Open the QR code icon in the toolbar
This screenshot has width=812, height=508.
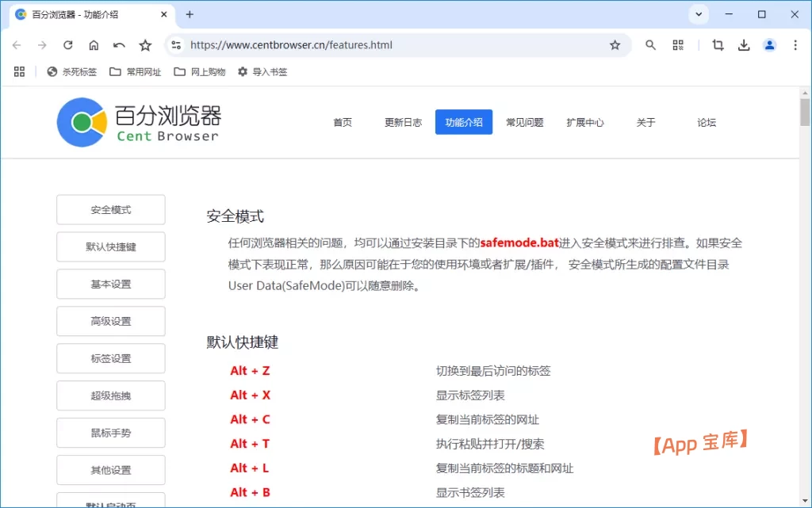click(678, 45)
